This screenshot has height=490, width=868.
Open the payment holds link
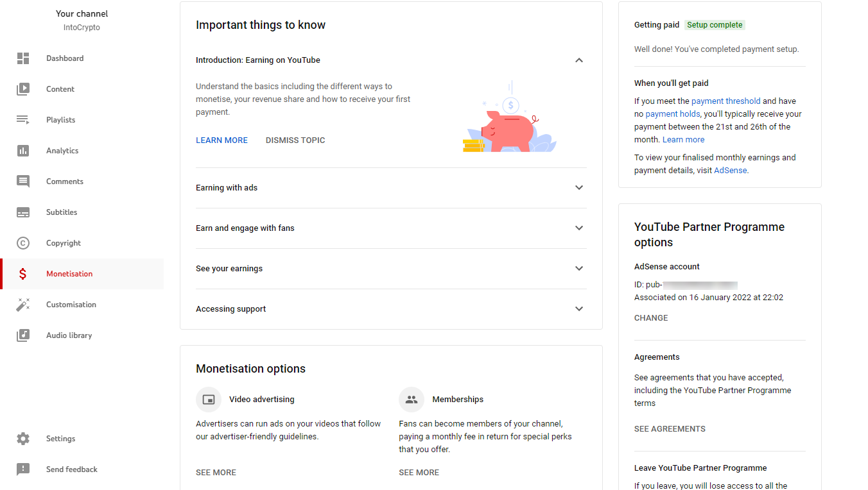coord(672,114)
